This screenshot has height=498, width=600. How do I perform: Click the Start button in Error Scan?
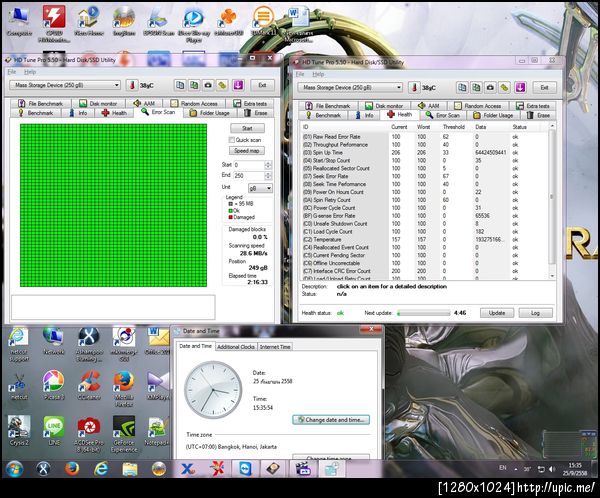[x=247, y=128]
